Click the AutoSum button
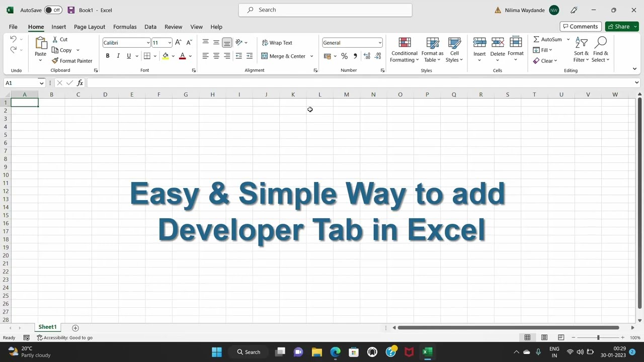This screenshot has width=644, height=362. click(x=547, y=39)
